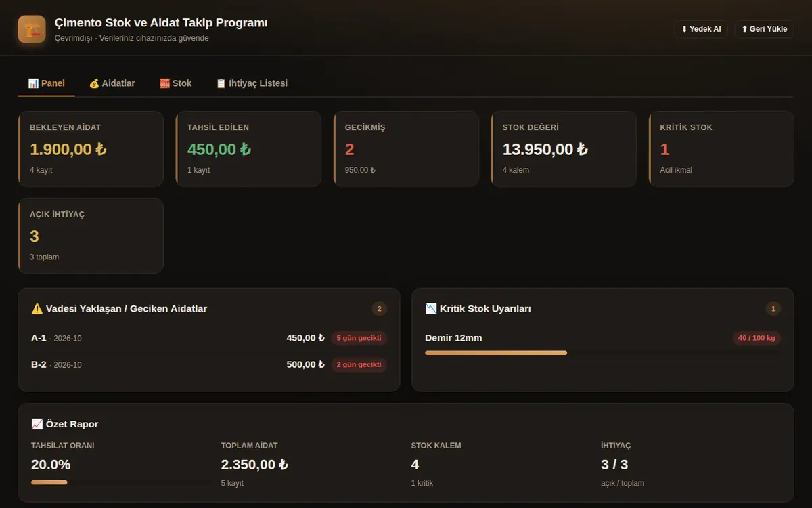This screenshot has width=812, height=508.
Task: Click the Stok Değeri amount 13.950,00 ₺
Action: pyautogui.click(x=545, y=150)
